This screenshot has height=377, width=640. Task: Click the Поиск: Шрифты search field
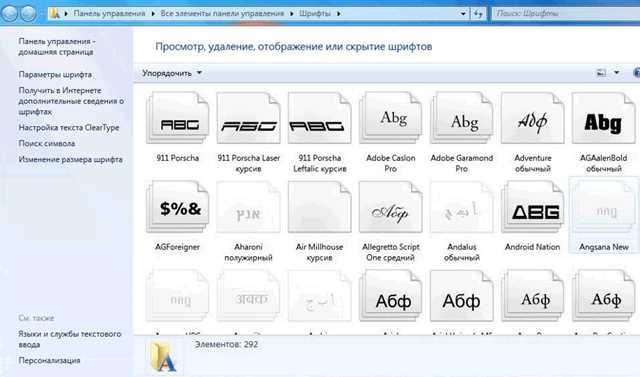pos(565,13)
